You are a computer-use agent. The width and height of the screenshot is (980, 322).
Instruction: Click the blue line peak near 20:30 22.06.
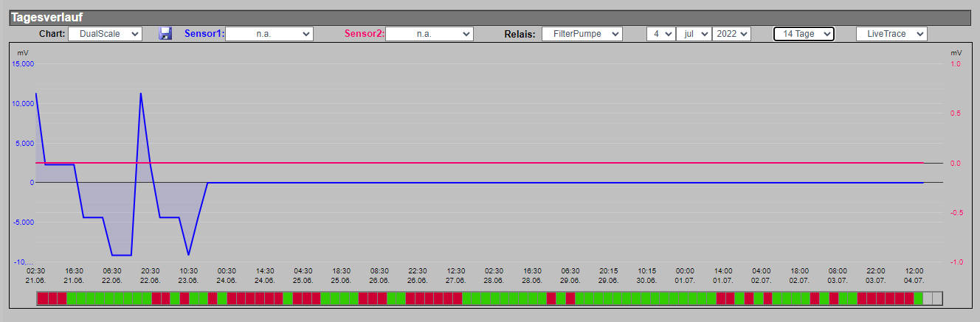(140, 94)
